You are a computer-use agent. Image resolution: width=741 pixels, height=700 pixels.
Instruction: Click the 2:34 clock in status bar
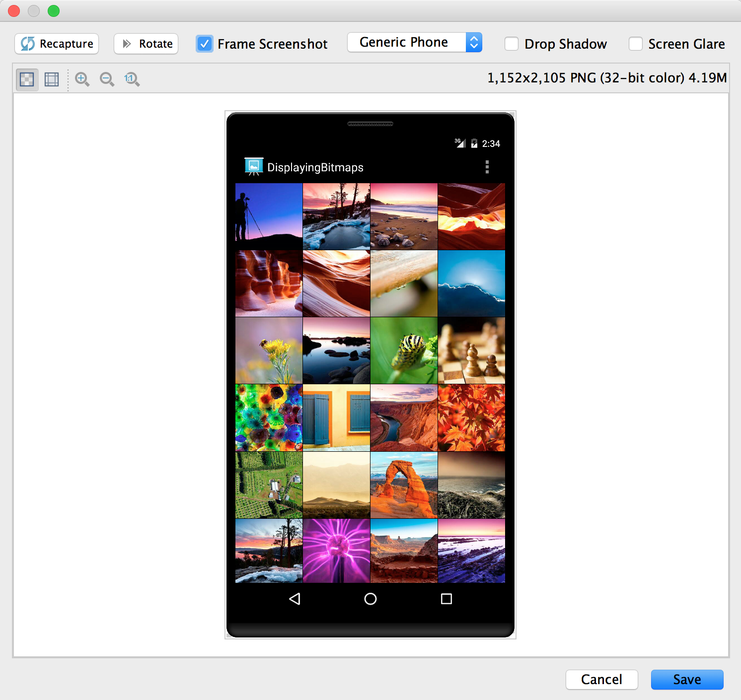tap(491, 143)
